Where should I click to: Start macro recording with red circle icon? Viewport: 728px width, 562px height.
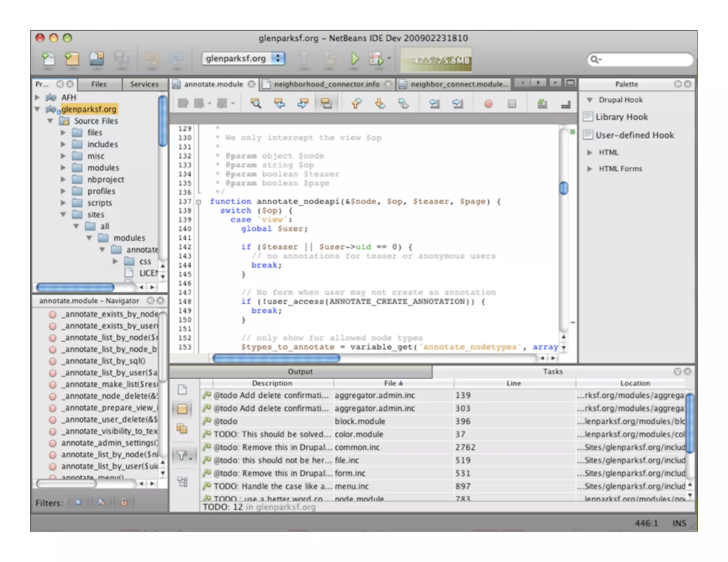(488, 103)
